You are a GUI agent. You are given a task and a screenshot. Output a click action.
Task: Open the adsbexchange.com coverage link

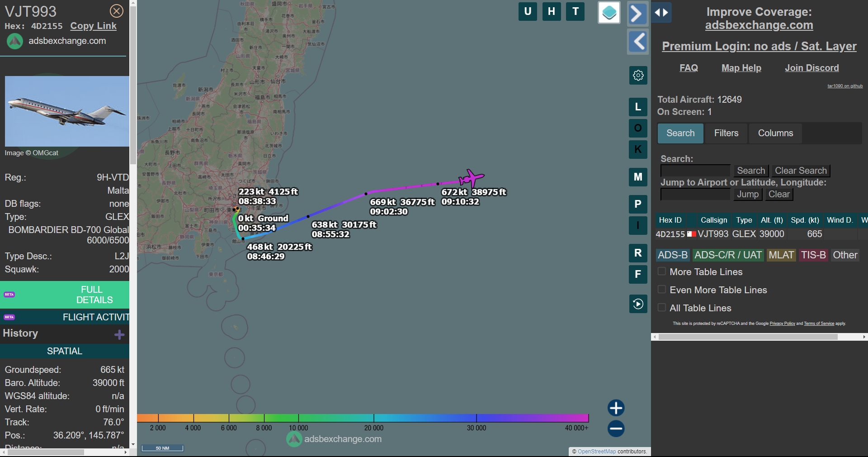coord(759,25)
